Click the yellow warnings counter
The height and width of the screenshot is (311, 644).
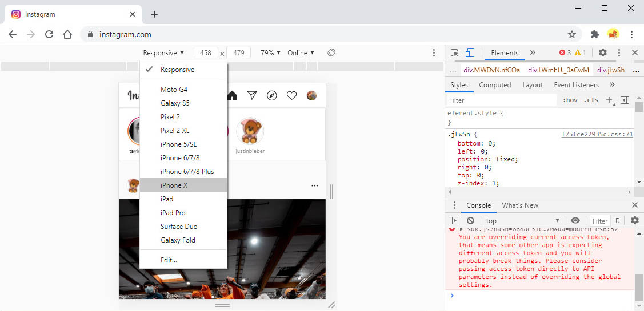(x=581, y=53)
